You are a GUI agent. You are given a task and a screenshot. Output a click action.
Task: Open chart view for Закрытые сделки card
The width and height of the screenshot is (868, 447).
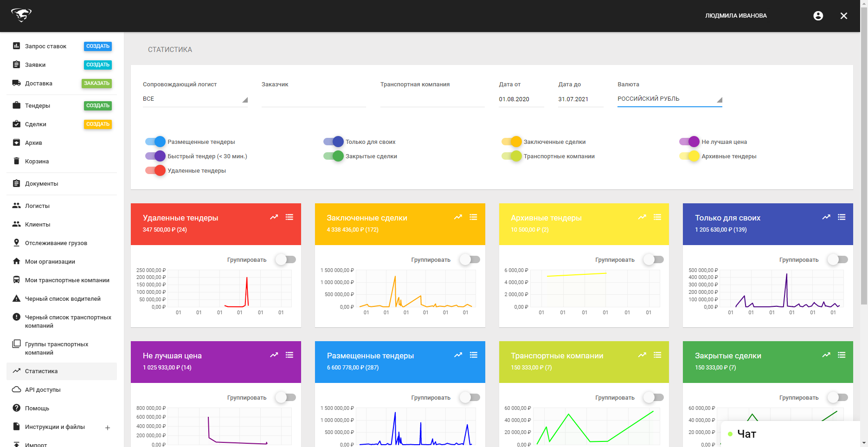tap(826, 355)
